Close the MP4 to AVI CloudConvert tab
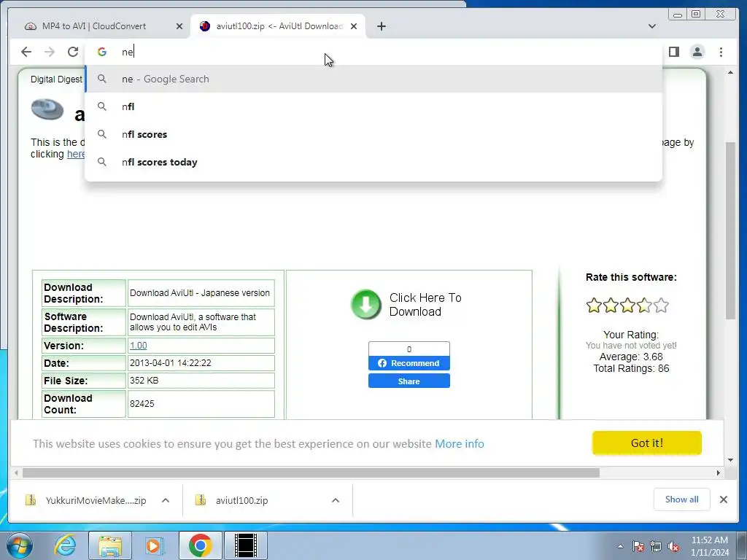Screen dimensions: 747x560 pos(179,26)
